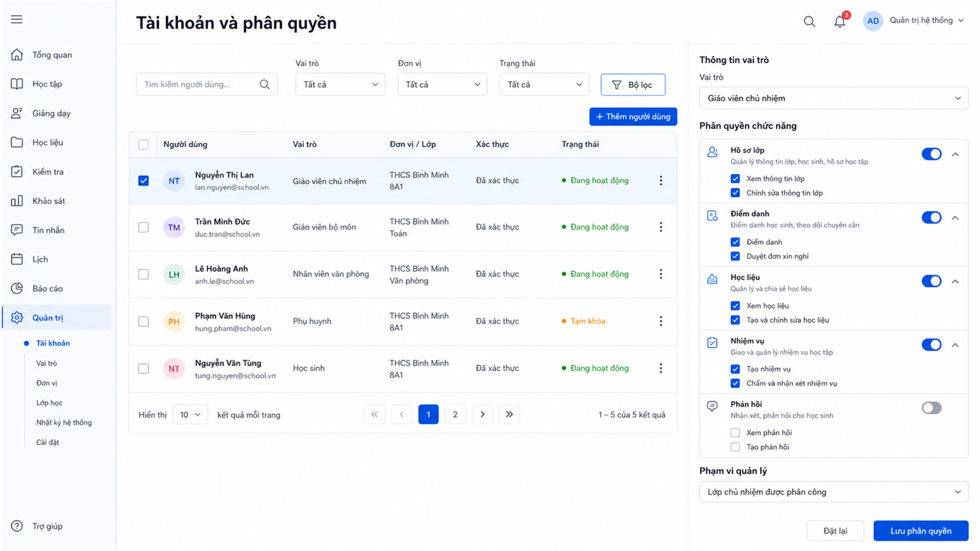Open the Đơn vị filter dropdown

click(442, 84)
